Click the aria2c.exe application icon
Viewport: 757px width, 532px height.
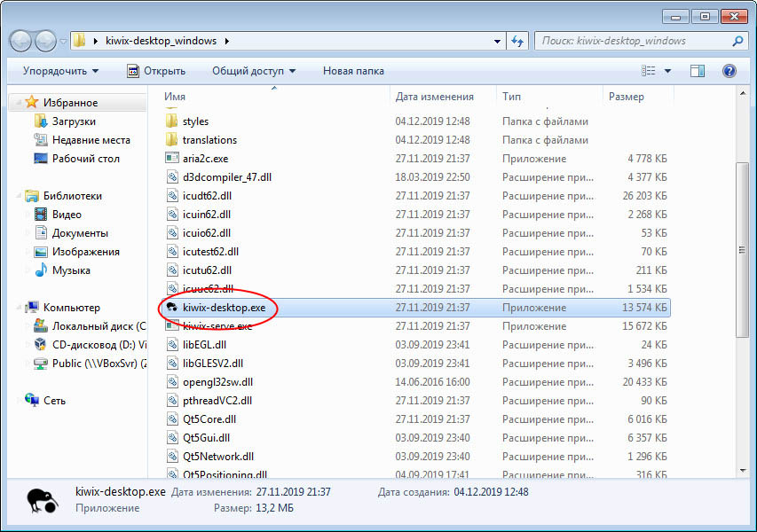(x=172, y=158)
